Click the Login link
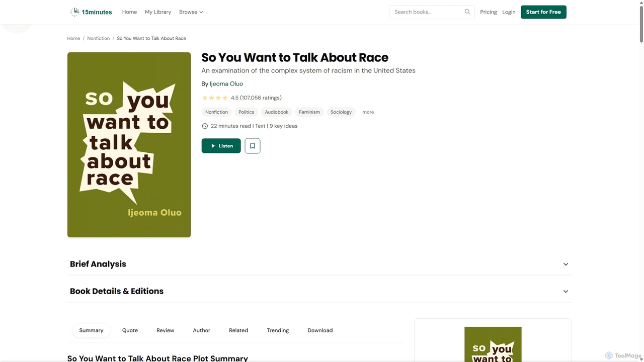 [509, 12]
